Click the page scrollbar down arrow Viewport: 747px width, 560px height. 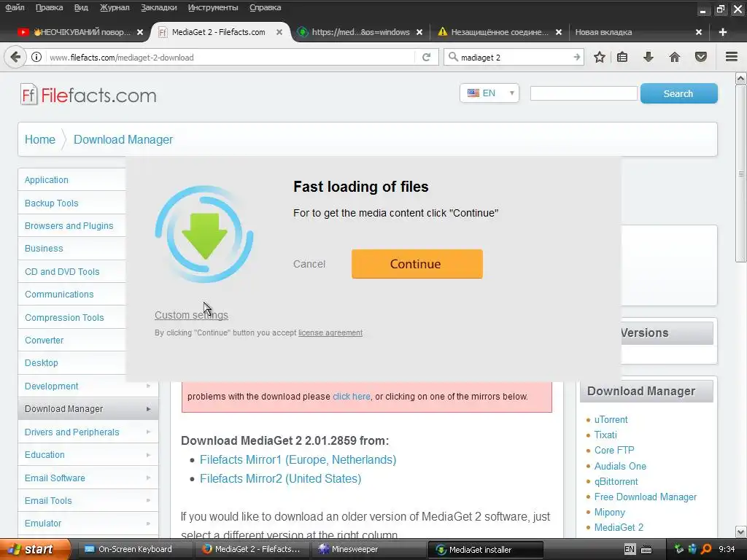(741, 532)
